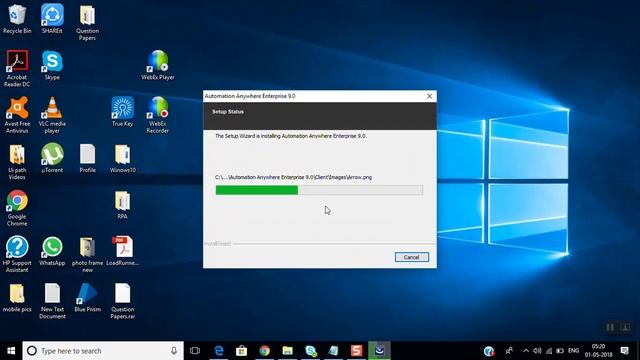This screenshot has width=640, height=360.
Task: Select the Question Papers.rar file
Action: 122,301
